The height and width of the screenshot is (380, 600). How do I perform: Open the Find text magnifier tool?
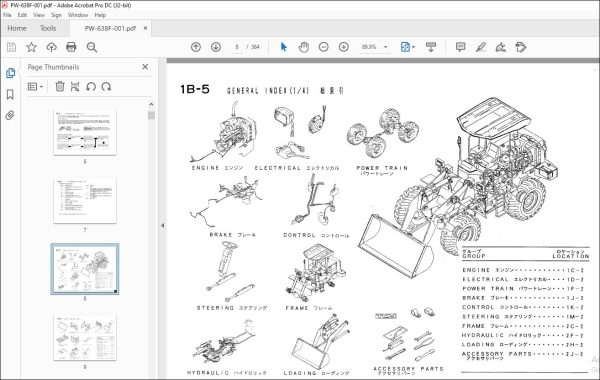[x=92, y=47]
